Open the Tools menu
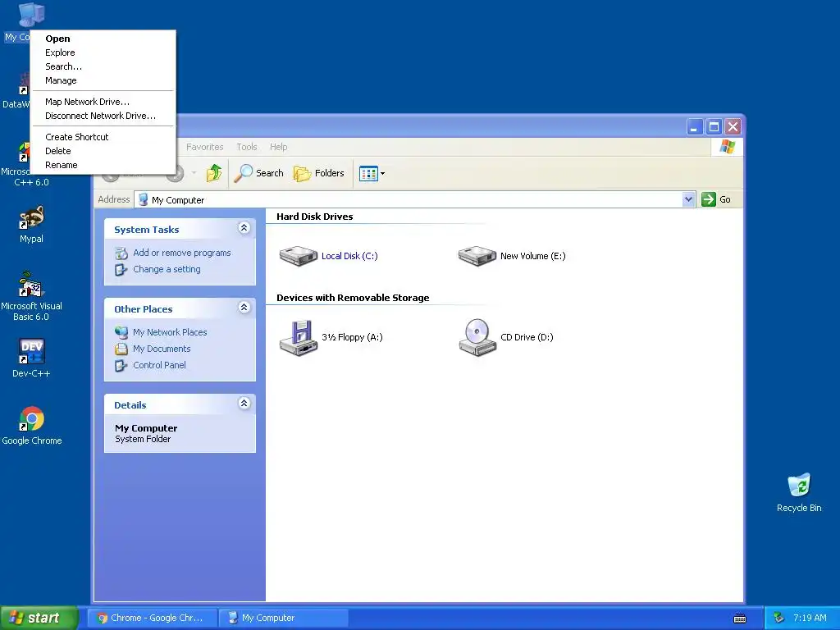The height and width of the screenshot is (630, 840). [246, 147]
